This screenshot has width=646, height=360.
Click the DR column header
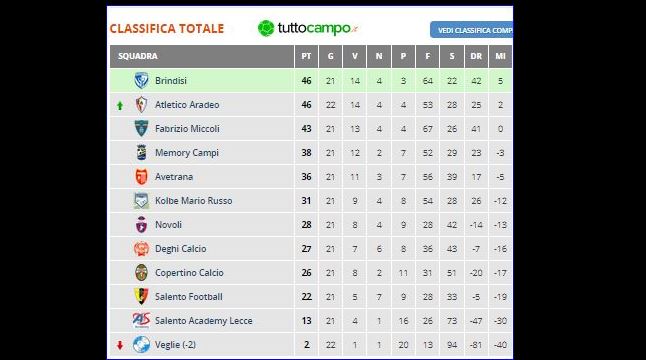coord(476,56)
